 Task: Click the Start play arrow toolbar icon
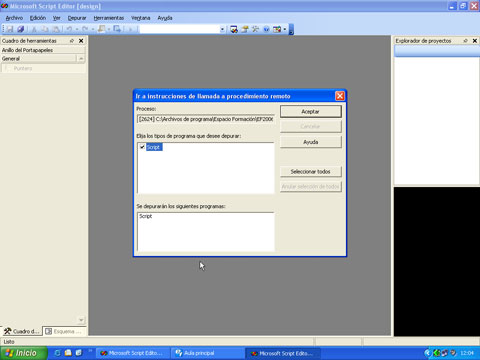[130, 29]
